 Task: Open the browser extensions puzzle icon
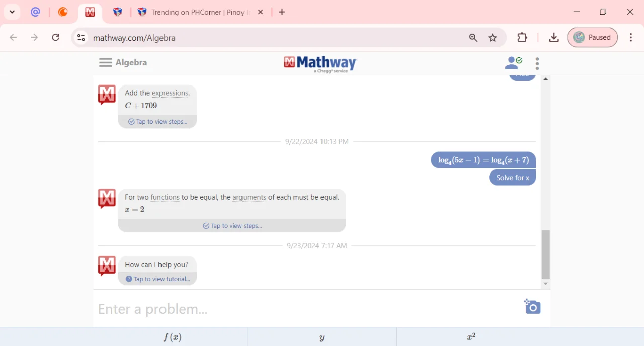click(x=522, y=37)
